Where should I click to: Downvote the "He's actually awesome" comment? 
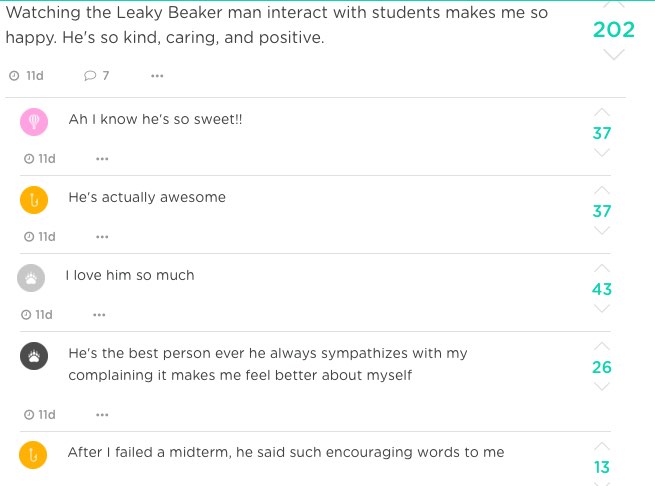tap(601, 231)
